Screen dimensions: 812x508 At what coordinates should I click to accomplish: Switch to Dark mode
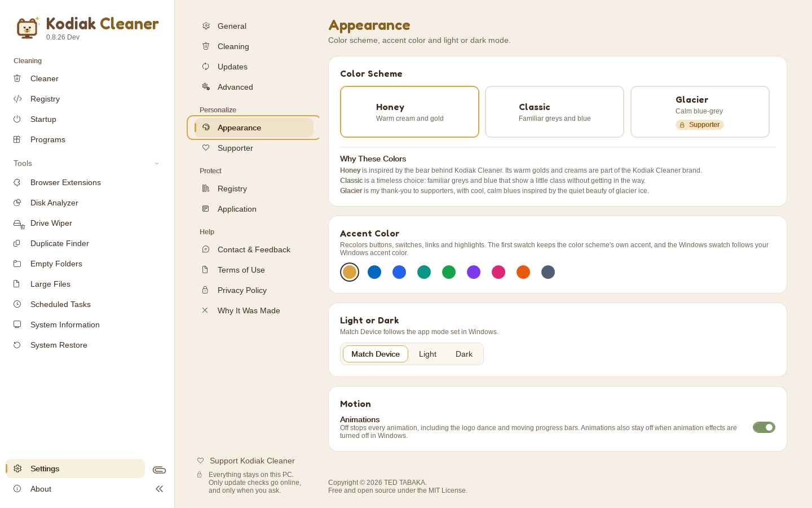point(464,354)
